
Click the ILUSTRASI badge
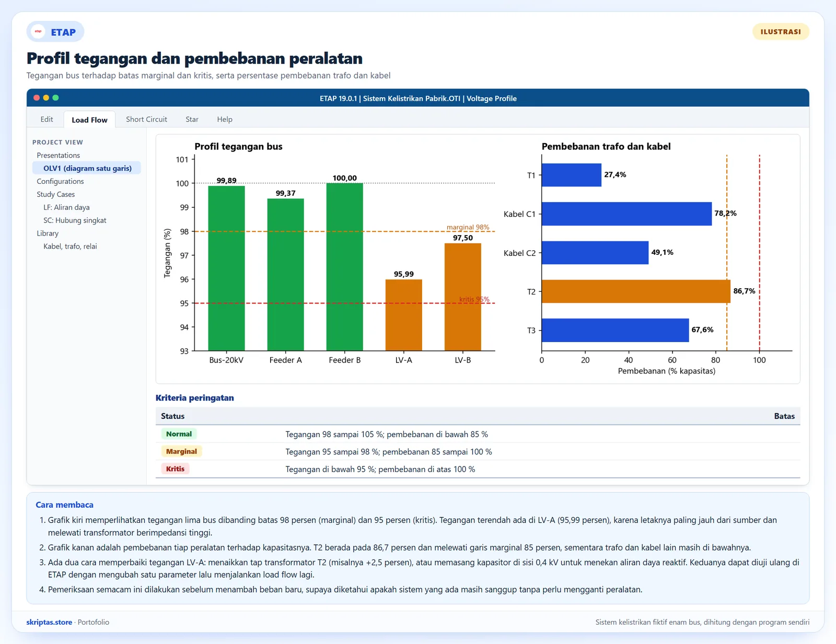[781, 32]
